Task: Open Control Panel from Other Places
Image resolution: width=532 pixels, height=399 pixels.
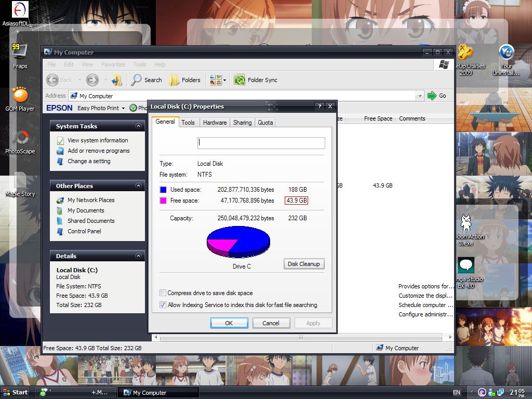Action: (x=79, y=231)
